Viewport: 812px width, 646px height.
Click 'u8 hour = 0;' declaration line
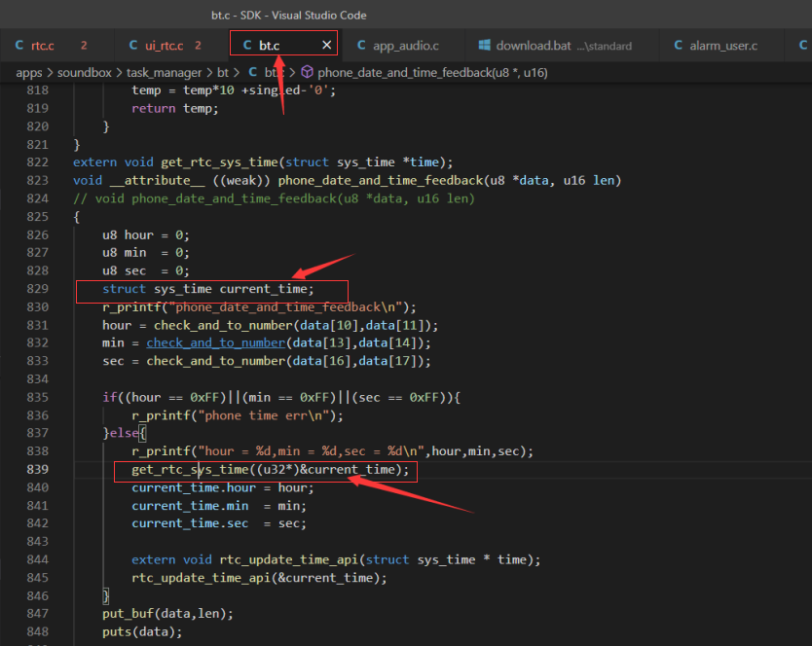point(146,235)
